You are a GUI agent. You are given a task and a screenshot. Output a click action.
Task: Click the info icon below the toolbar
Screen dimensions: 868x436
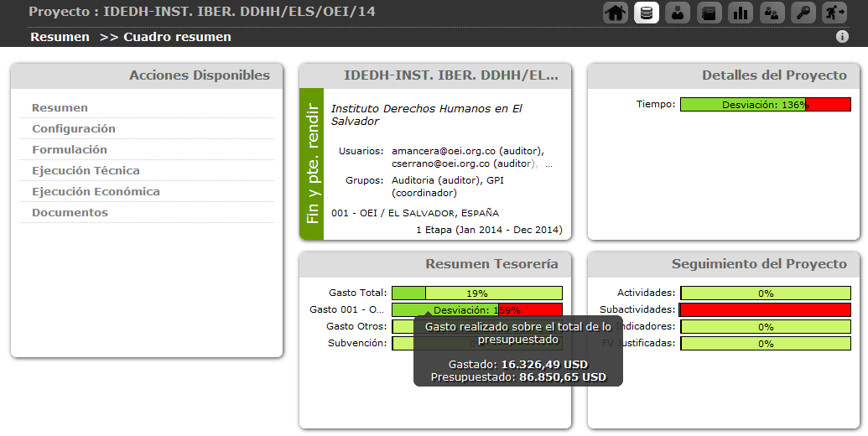[842, 37]
